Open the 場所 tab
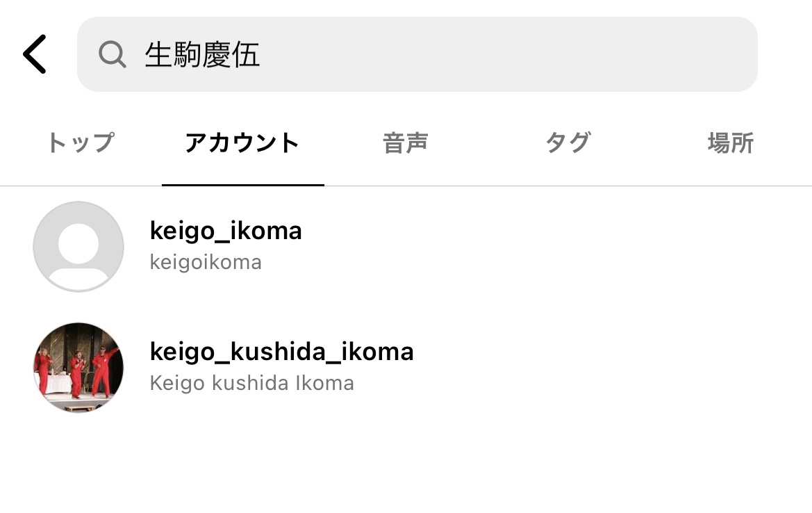Viewport: 812px width, 513px height. click(x=731, y=143)
